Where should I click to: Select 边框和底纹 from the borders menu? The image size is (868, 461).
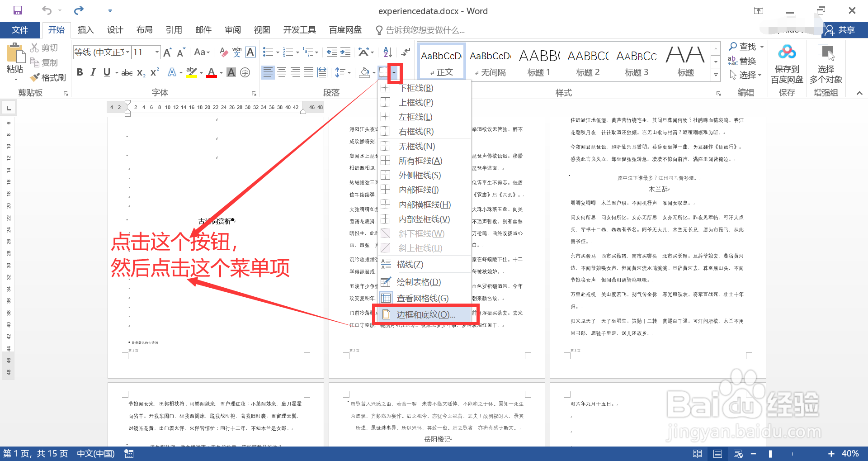pyautogui.click(x=425, y=314)
